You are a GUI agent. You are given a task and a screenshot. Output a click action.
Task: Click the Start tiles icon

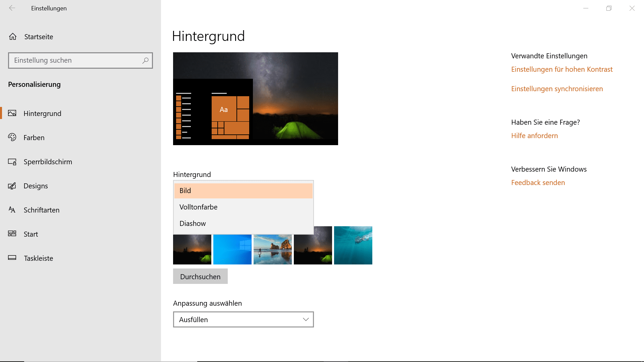[12, 234]
